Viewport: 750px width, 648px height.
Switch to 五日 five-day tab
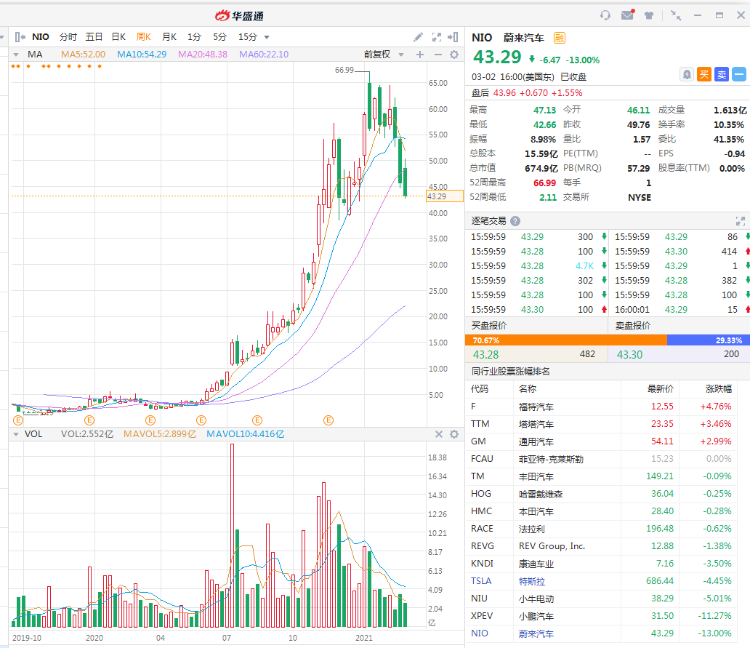pyautogui.click(x=94, y=37)
